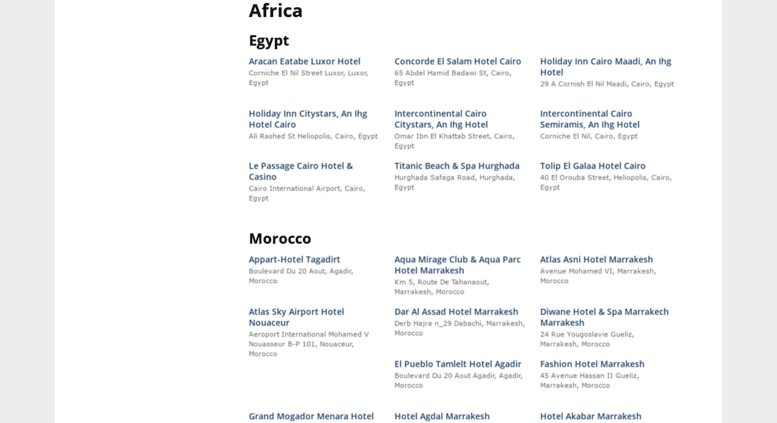Screen dimensions: 777x423
Task: Click El Pueblo Tamlelt's 'Boulevard Du 20 Aout Agadir' address
Action: (458, 380)
